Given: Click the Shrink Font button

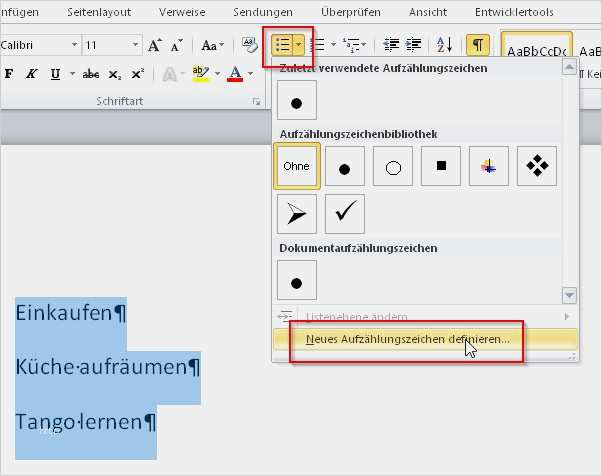Looking at the screenshot, I should pos(177,45).
